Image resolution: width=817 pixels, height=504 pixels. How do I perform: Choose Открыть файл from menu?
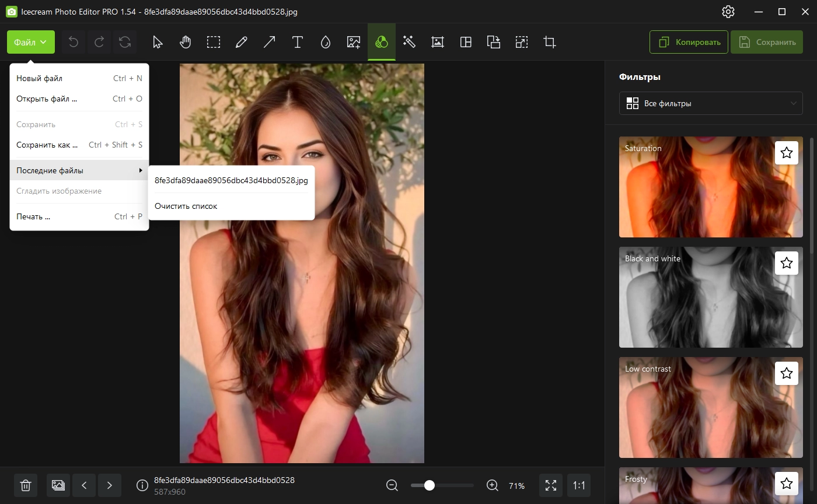pos(47,99)
